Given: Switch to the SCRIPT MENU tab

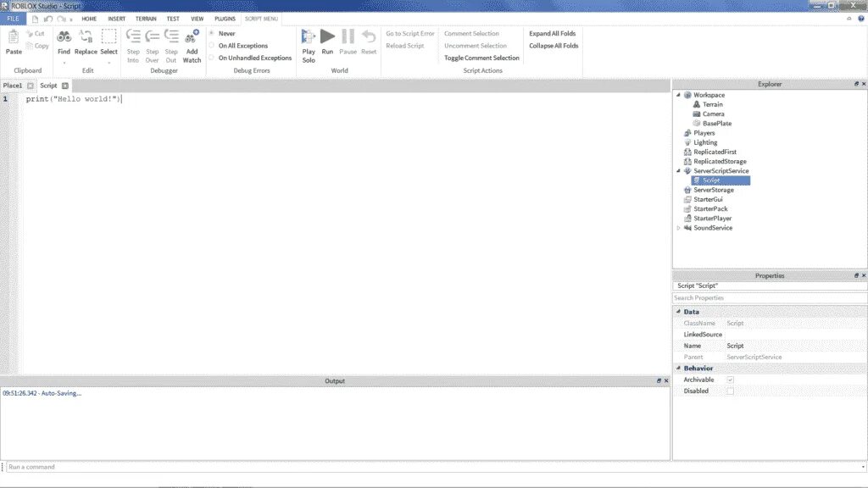Looking at the screenshot, I should [x=261, y=19].
